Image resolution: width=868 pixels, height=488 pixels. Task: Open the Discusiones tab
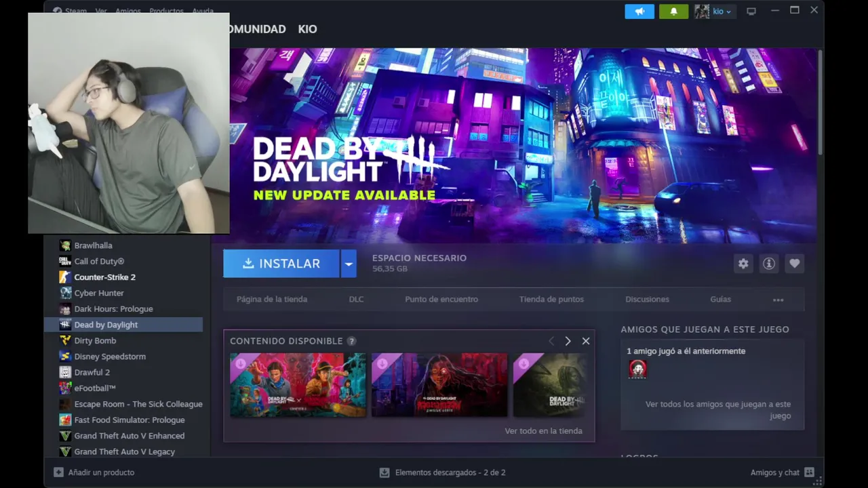coord(647,299)
